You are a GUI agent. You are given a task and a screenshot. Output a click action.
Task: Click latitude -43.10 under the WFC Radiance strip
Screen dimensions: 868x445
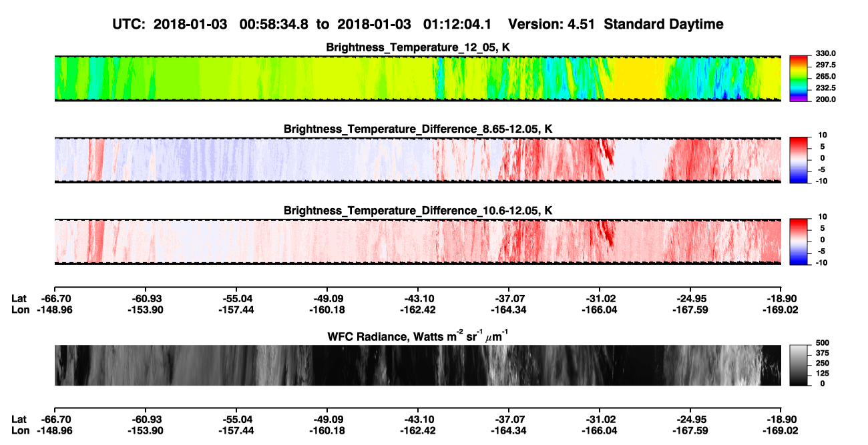tap(418, 419)
